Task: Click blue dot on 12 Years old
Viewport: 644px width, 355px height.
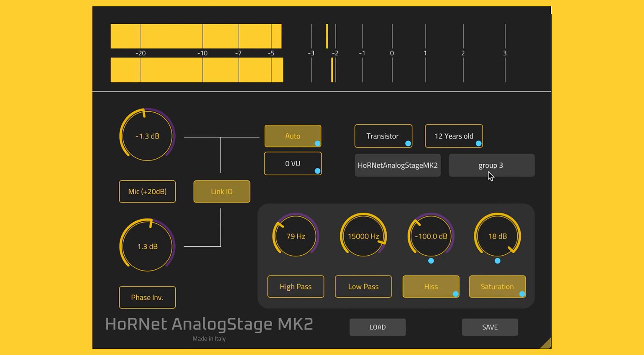Action: click(x=478, y=144)
